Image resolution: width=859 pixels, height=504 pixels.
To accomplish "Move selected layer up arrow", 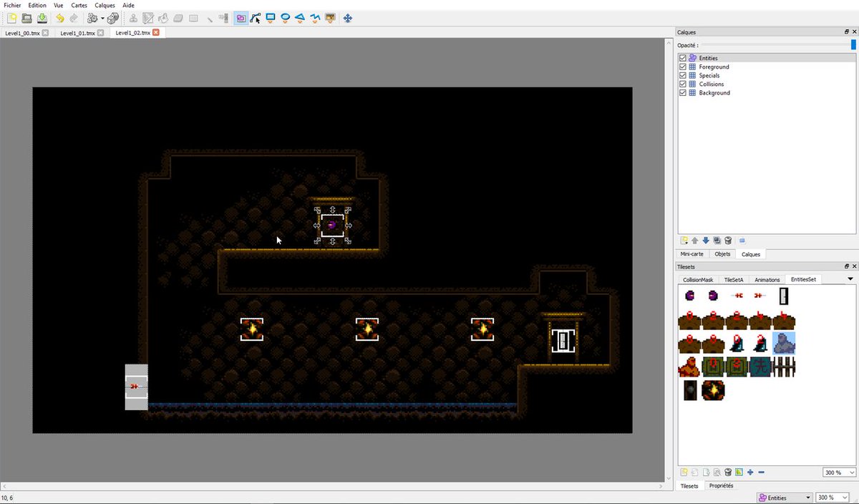I will coord(694,241).
